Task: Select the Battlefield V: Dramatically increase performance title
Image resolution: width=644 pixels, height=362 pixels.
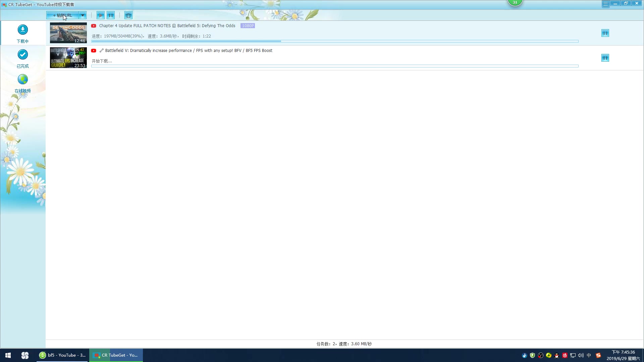Action: tap(189, 51)
